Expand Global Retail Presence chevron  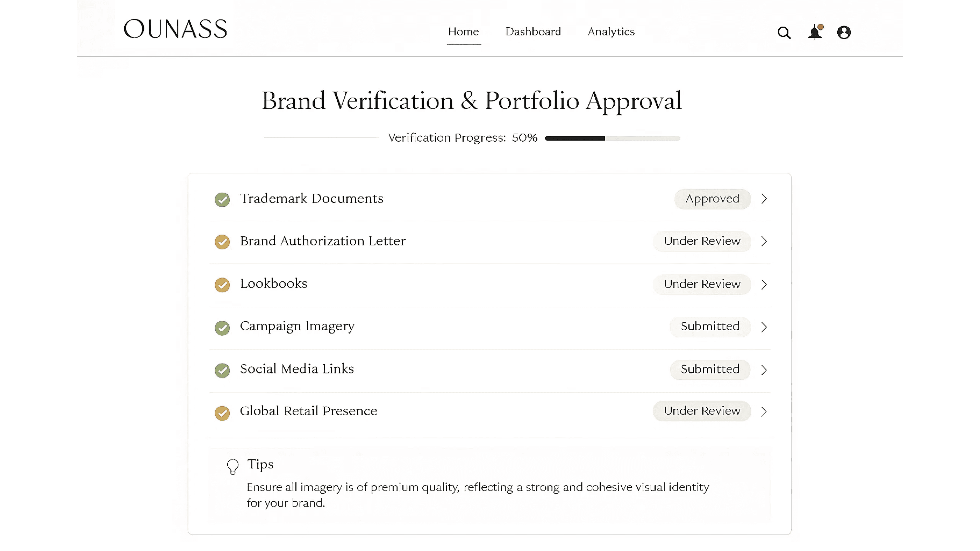coord(764,411)
